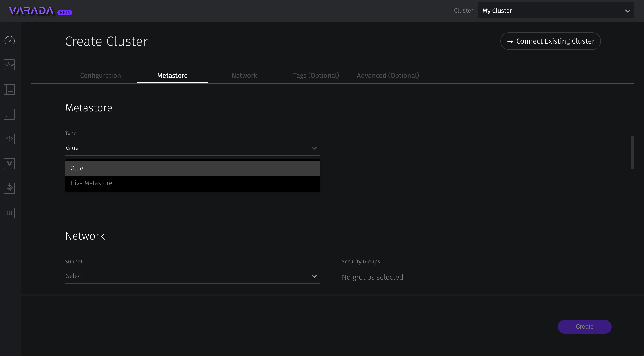The width and height of the screenshot is (644, 356).
Task: Switch to the Advanced (Optional) tab
Action: click(388, 75)
